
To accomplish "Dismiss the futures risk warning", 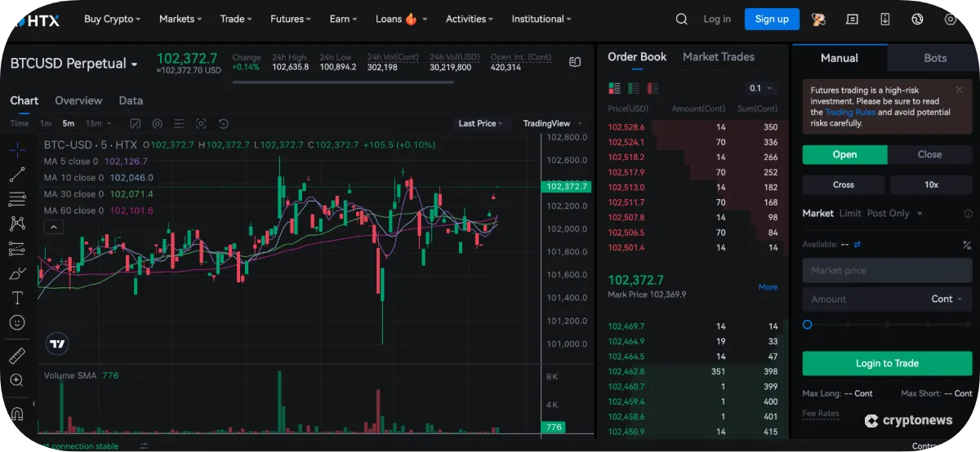I will click(960, 90).
